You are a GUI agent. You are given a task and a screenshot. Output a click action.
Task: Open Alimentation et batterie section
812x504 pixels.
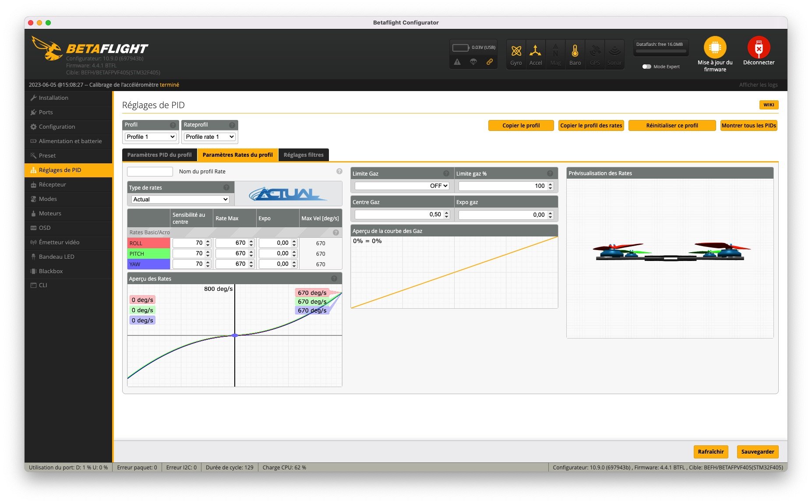pos(68,141)
